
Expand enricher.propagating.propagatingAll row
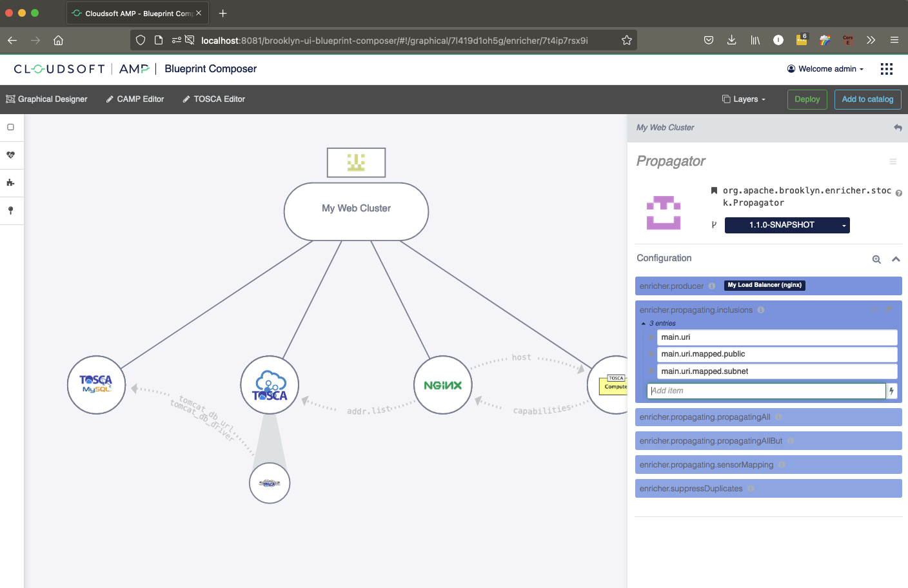click(769, 417)
